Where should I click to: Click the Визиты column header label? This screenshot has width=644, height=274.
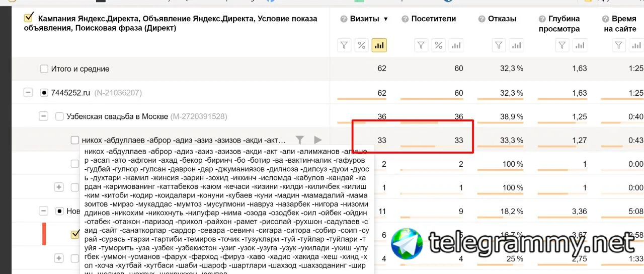click(365, 19)
